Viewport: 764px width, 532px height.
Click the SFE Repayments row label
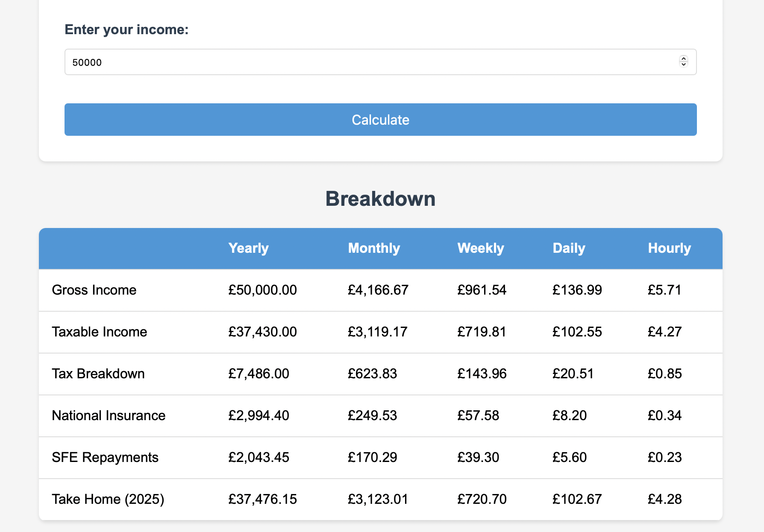pos(105,457)
